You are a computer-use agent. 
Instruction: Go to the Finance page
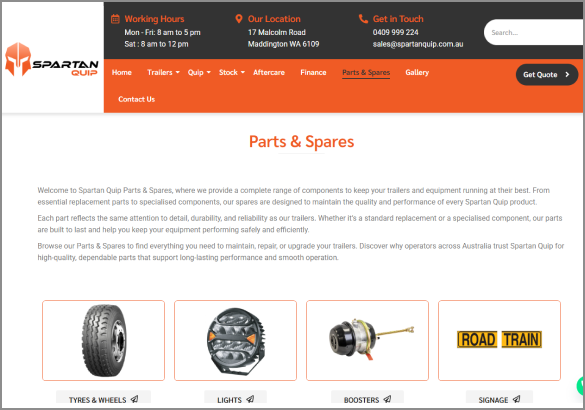313,72
